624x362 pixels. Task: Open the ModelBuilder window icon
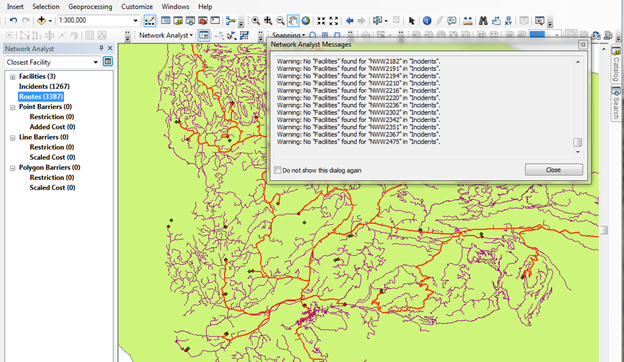(230, 20)
